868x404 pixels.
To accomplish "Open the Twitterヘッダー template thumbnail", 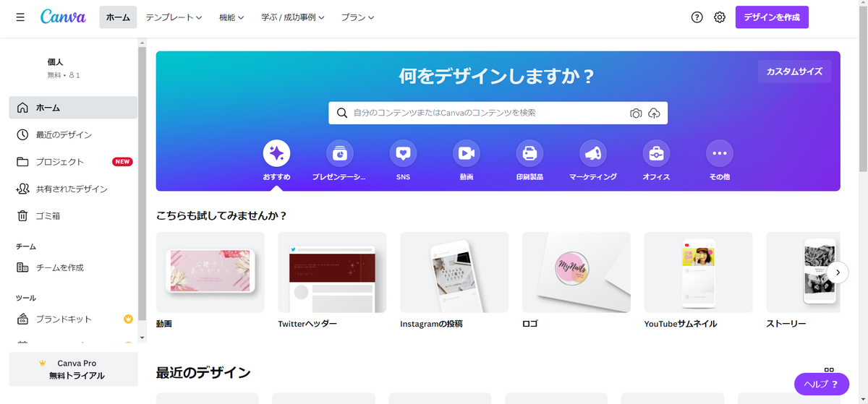I will (x=332, y=272).
